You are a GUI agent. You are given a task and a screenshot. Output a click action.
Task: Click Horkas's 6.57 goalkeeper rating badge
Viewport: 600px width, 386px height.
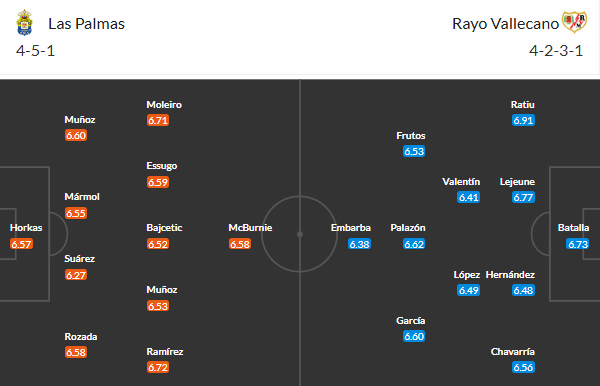(x=21, y=244)
